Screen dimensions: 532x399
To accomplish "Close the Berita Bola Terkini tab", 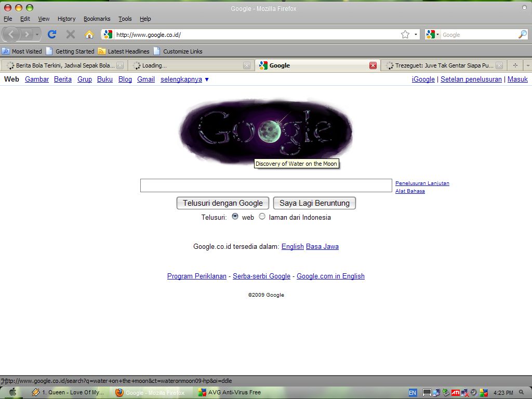I will tap(120, 65).
